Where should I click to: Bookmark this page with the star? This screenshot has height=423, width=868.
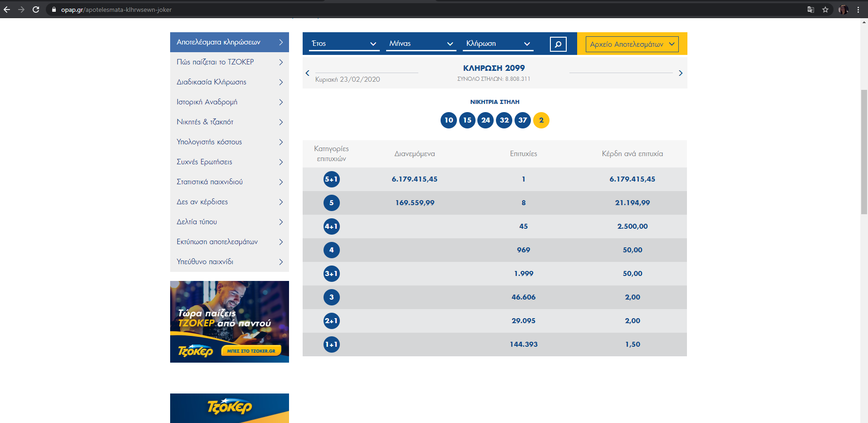point(825,10)
